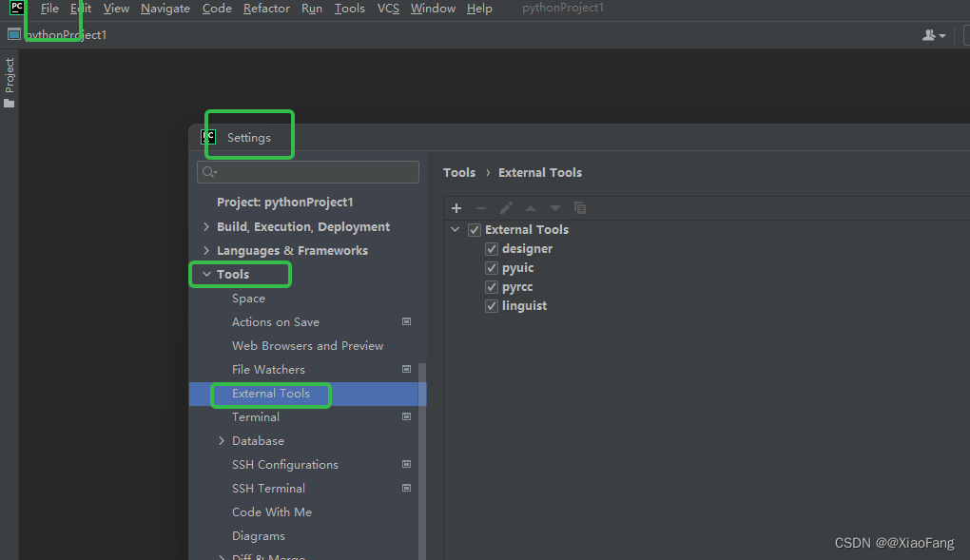The image size is (970, 560).
Task: Collapse the Tools section chevron
Action: 206,274
